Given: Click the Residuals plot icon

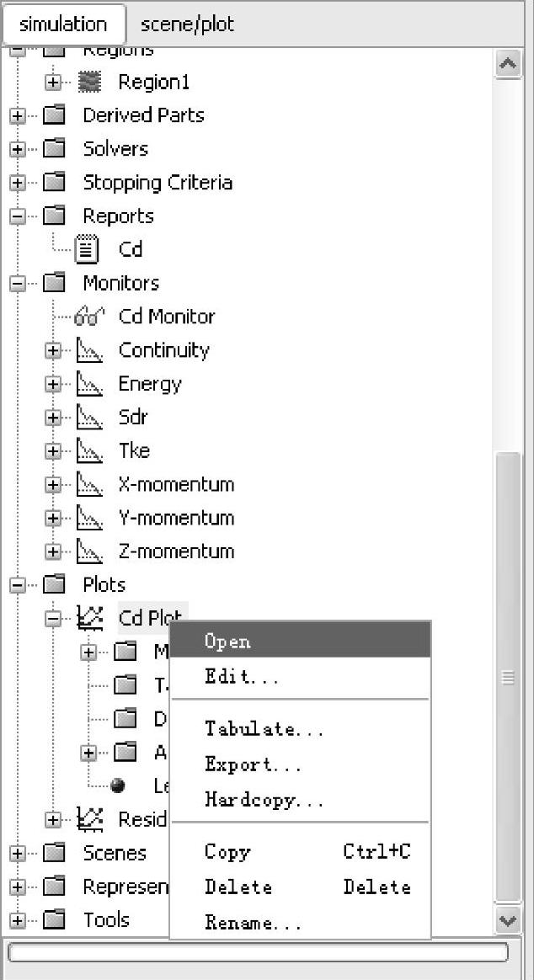Looking at the screenshot, I should (90, 818).
